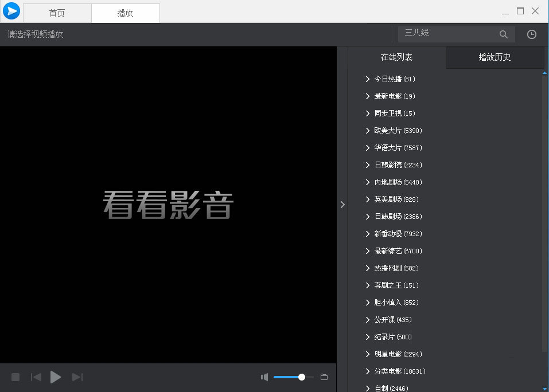Expand the 最新电影 chevron
Viewport: 549px width, 392px height.
[367, 96]
